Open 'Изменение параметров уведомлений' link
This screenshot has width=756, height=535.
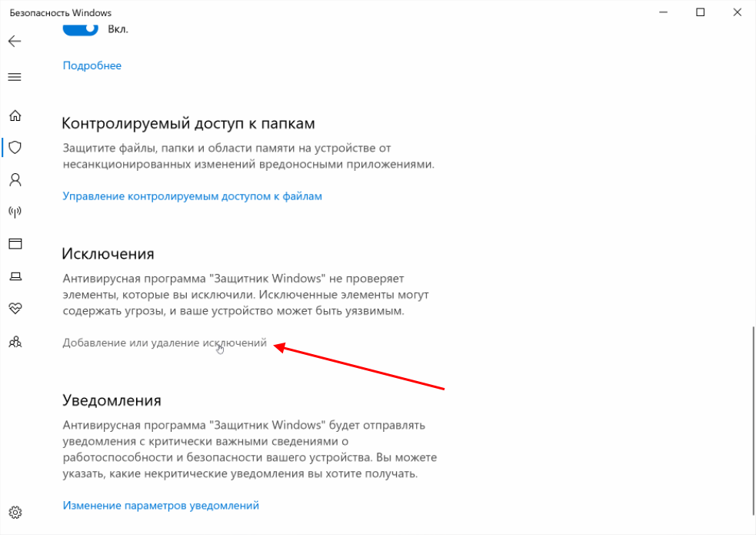[161, 506]
